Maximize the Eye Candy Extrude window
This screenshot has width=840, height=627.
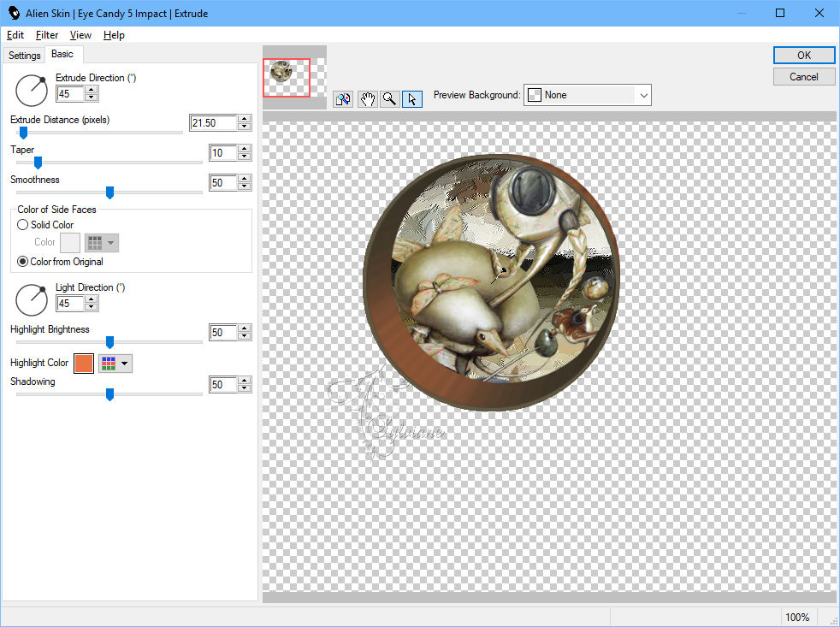click(780, 13)
